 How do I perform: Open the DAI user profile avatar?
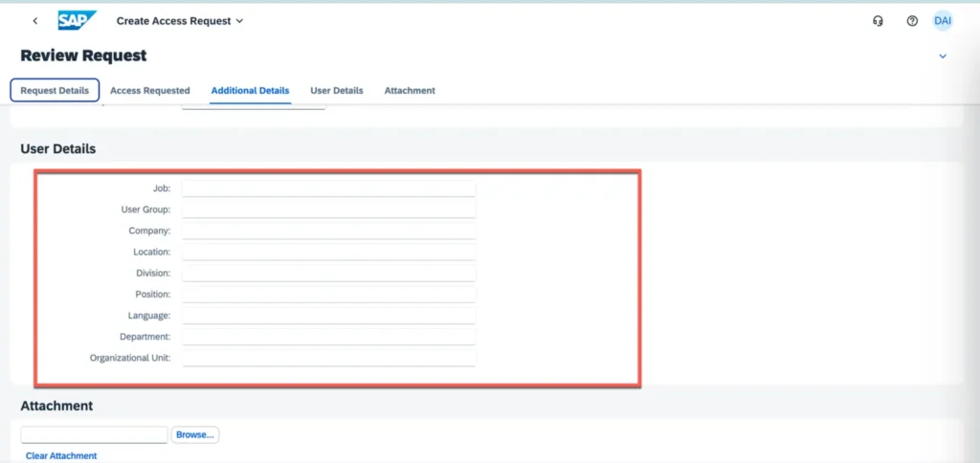click(943, 21)
